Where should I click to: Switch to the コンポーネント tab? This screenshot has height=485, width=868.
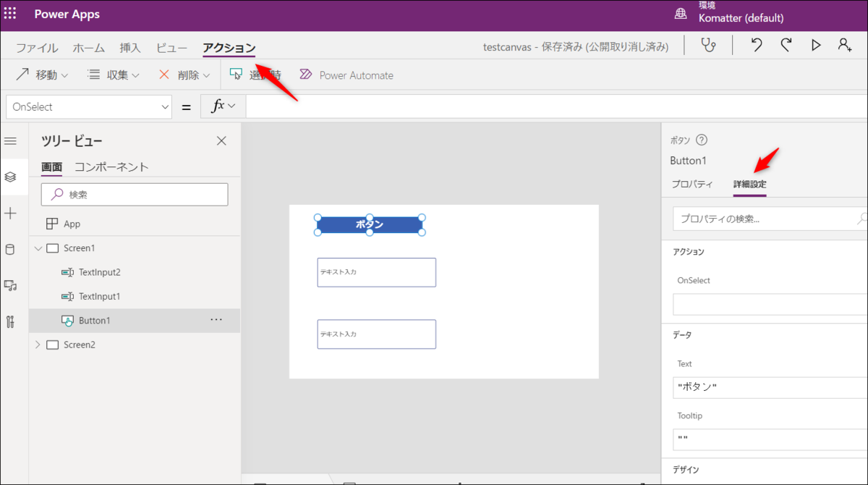(111, 166)
